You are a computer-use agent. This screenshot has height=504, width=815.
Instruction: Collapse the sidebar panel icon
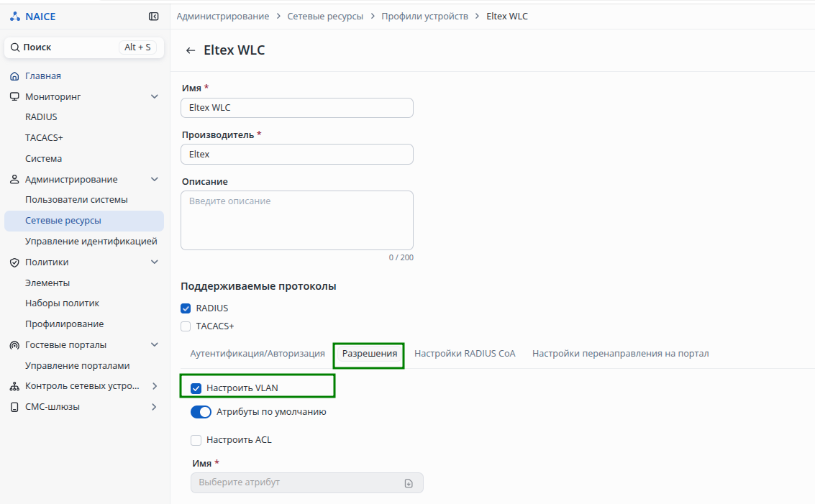153,17
